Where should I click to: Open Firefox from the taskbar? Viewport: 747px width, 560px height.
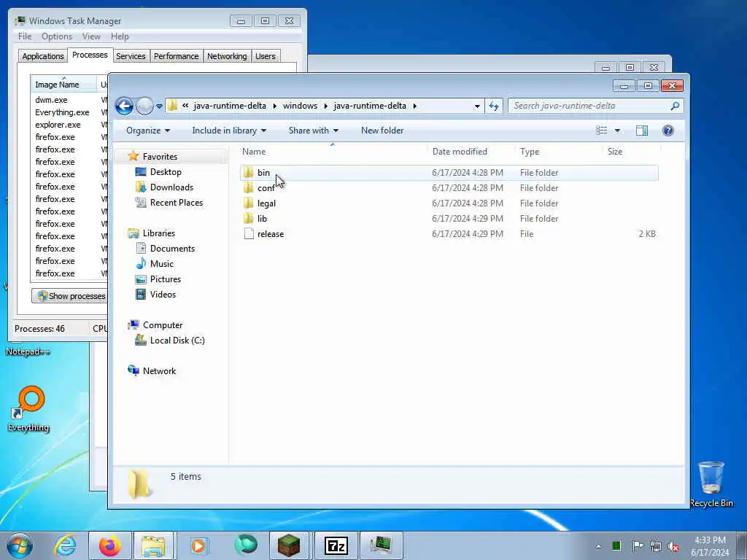(x=109, y=545)
